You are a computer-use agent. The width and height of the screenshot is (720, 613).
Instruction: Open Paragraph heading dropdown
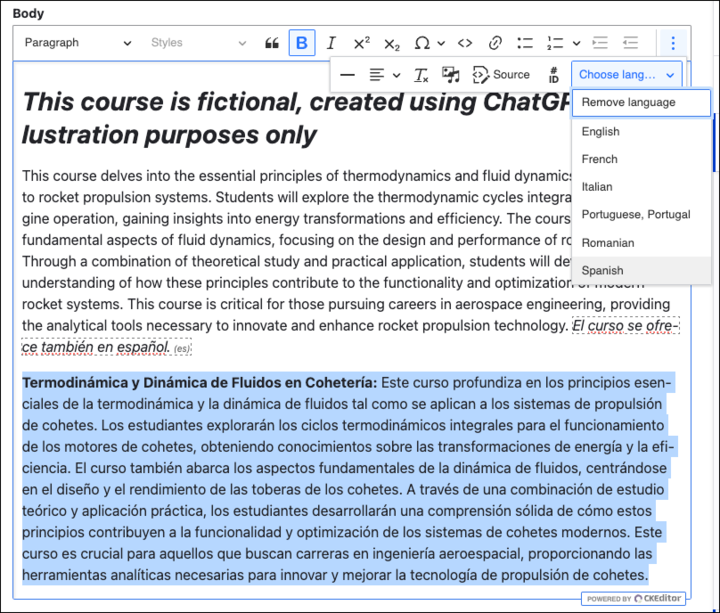point(78,43)
